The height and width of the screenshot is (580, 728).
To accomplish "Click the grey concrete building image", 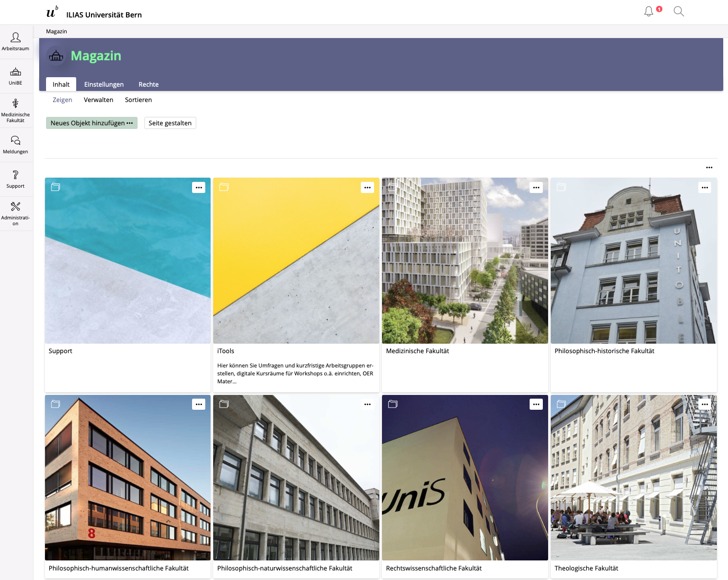I will tap(296, 477).
